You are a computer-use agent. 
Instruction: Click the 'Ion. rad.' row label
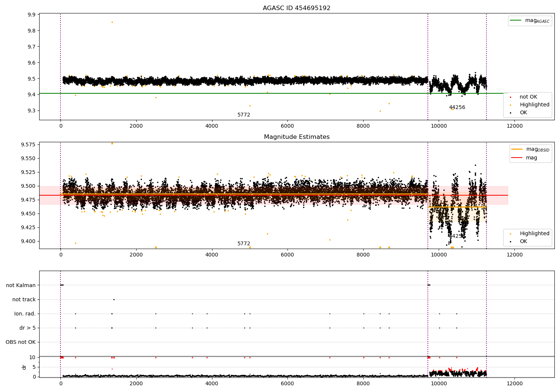(x=25, y=314)
